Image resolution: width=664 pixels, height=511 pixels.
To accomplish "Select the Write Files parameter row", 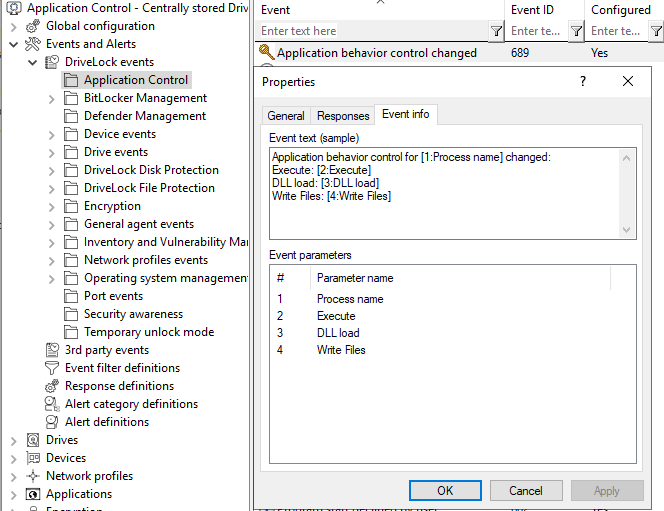I will (452, 350).
